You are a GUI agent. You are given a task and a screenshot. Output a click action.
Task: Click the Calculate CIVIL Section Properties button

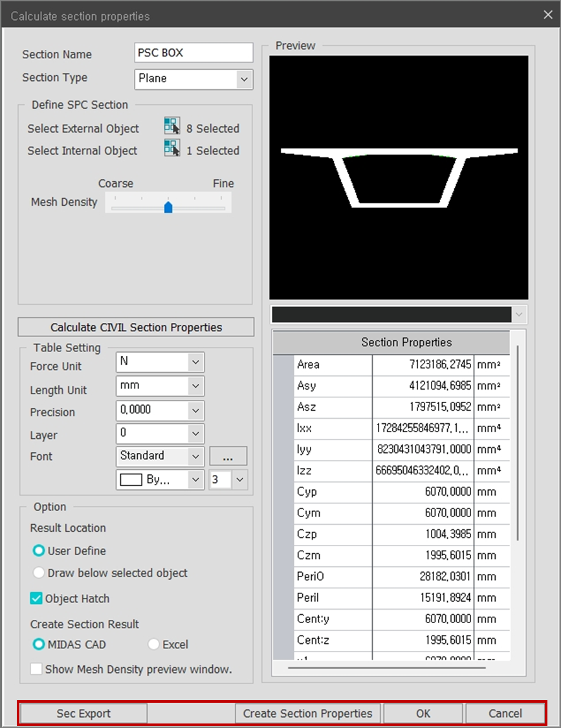(x=136, y=327)
